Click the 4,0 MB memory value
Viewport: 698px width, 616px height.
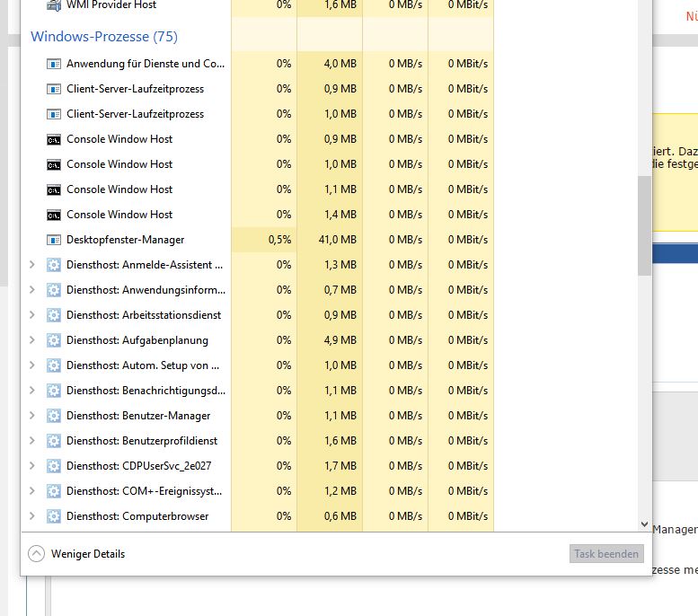(340, 64)
